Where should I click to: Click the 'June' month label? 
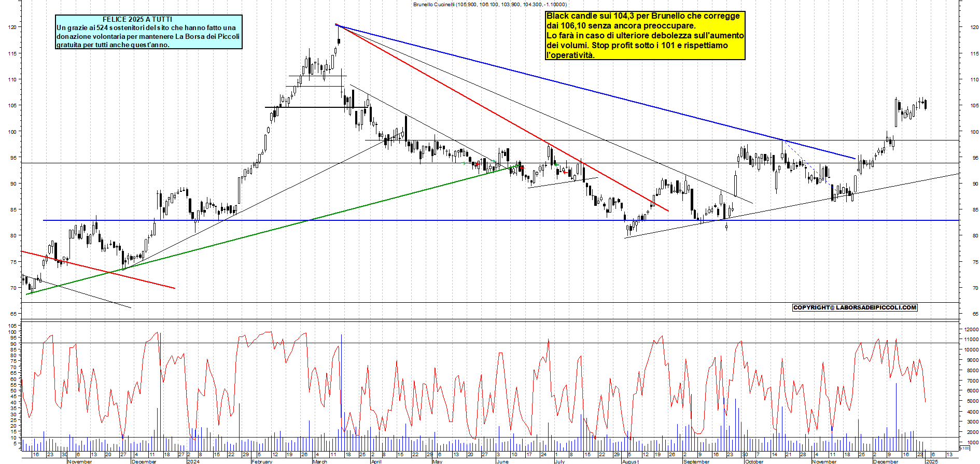pyautogui.click(x=502, y=461)
